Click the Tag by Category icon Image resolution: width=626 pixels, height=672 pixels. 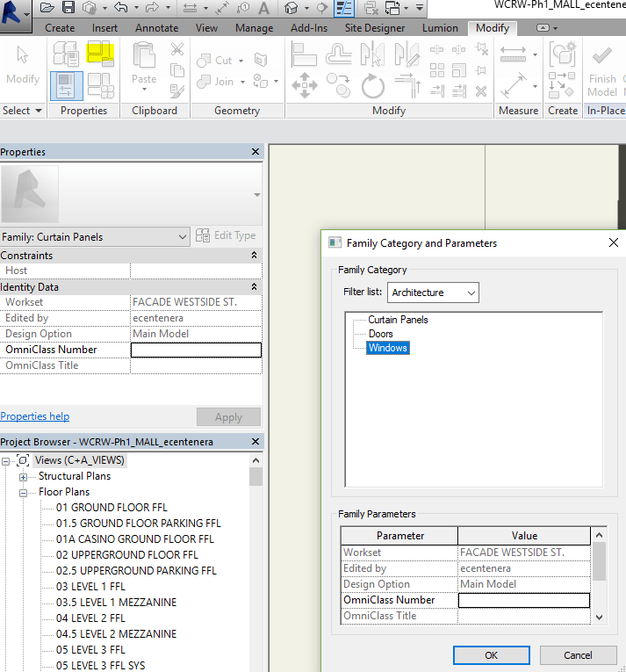click(243, 7)
